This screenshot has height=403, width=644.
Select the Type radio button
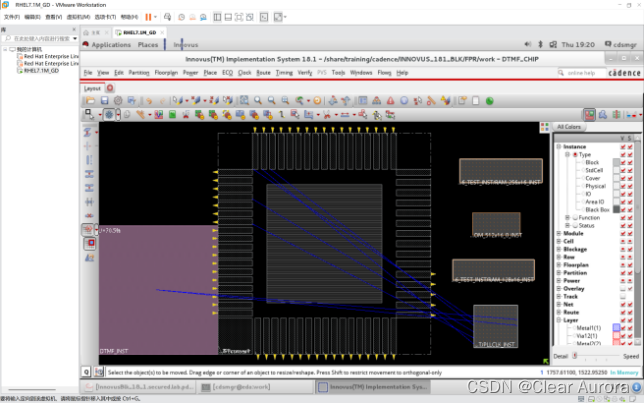575,154
